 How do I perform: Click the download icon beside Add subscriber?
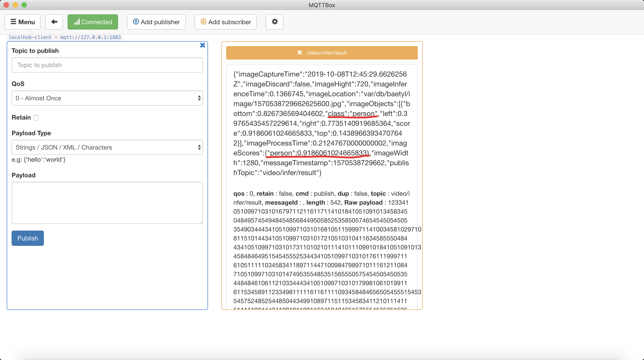[x=203, y=22]
